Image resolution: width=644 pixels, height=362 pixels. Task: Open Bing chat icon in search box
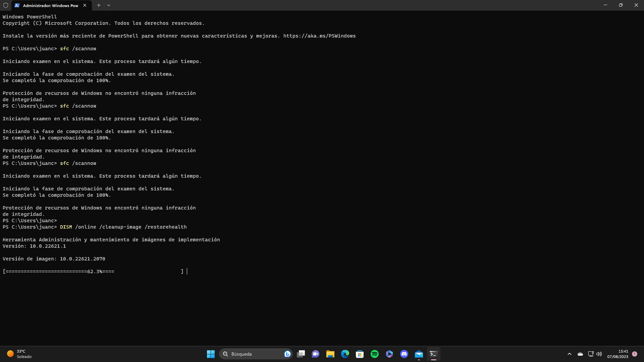287,354
